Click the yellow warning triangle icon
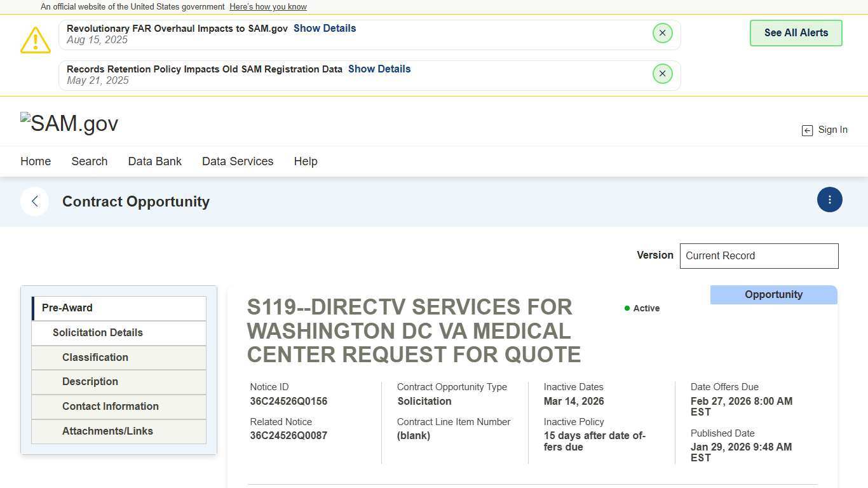Screen dimensions: 868x488 pos(36,40)
